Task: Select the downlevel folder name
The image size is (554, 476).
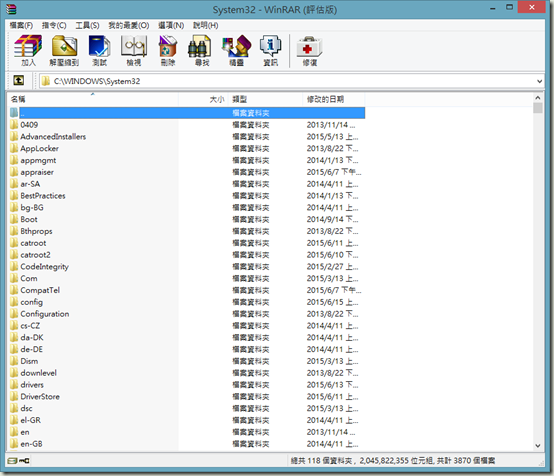Action: (x=39, y=373)
